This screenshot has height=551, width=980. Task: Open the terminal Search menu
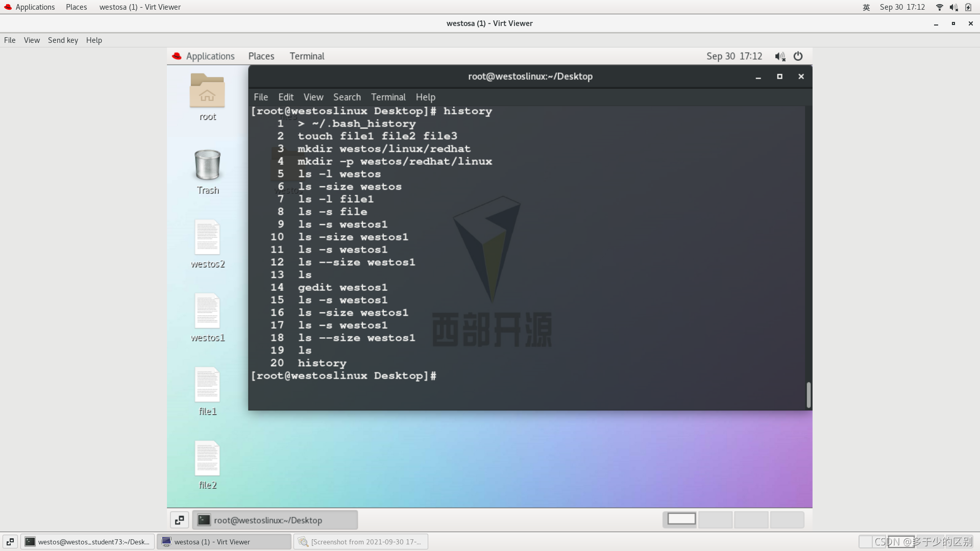[x=347, y=97]
